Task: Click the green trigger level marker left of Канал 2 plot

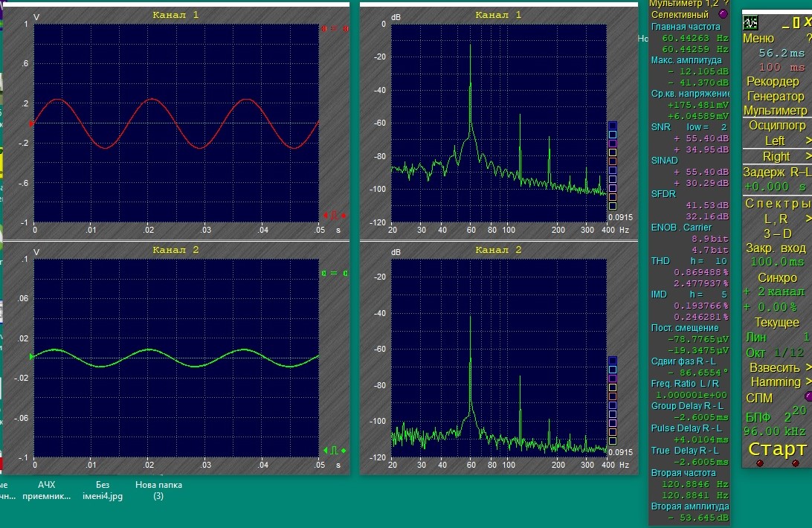Action: pyautogui.click(x=31, y=357)
